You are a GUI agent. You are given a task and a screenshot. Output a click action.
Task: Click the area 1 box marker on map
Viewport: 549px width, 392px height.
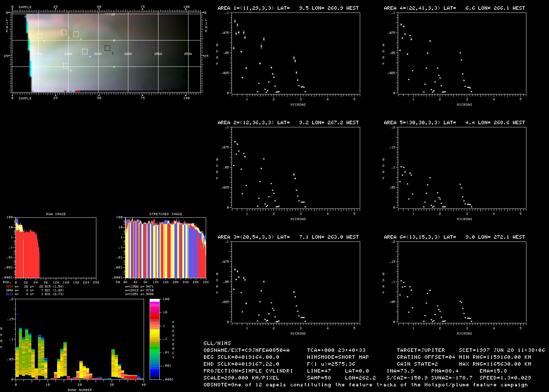coord(64,32)
